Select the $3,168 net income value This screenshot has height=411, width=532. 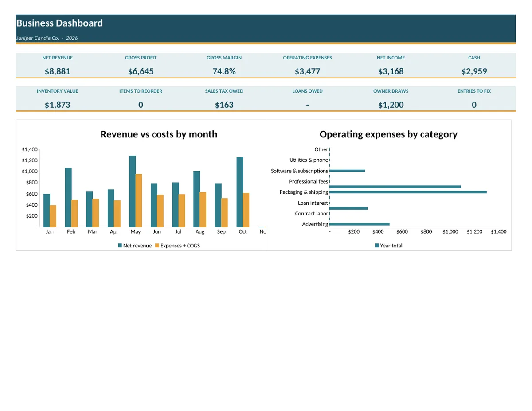[391, 71]
